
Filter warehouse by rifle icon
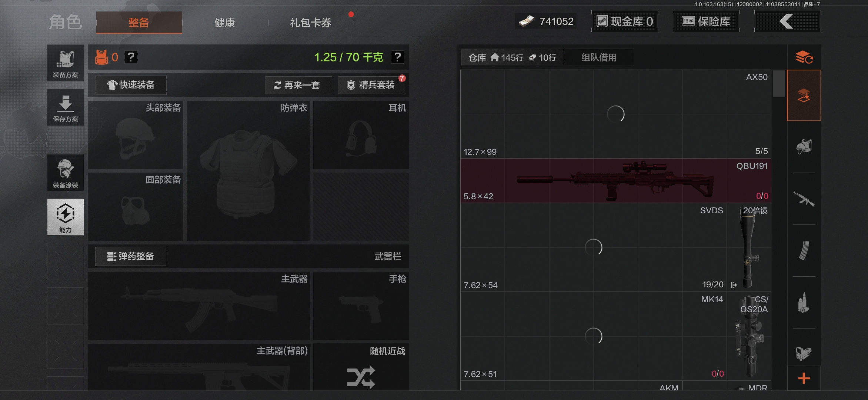point(804,199)
